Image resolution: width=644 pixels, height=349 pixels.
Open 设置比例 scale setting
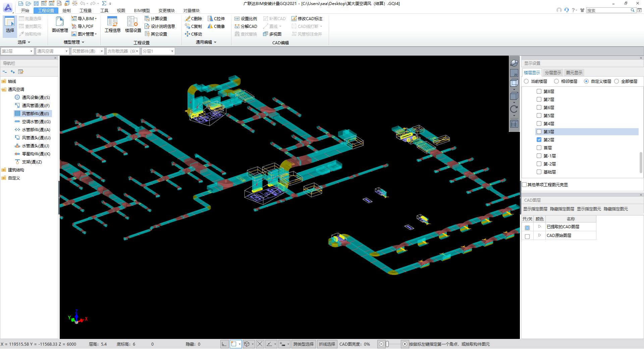[x=246, y=18]
